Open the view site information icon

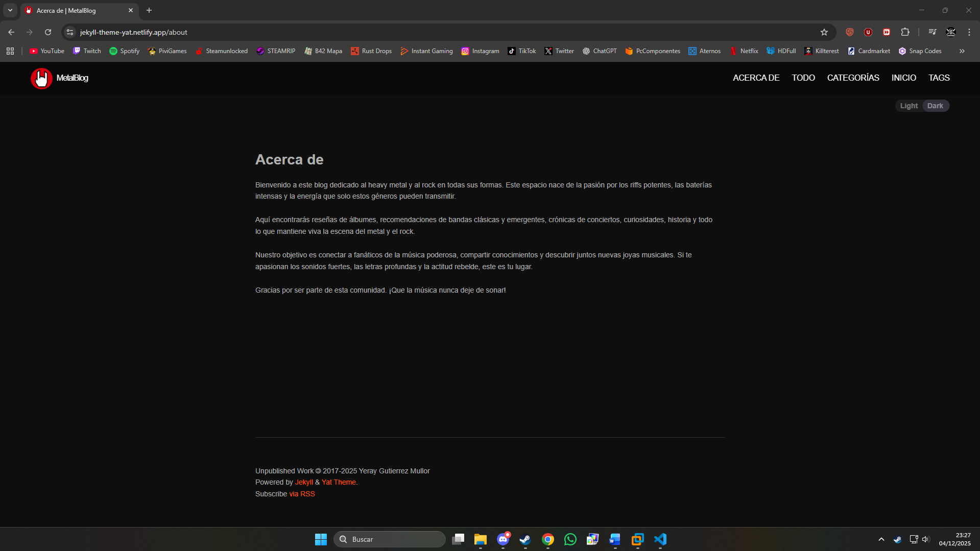pos(70,32)
